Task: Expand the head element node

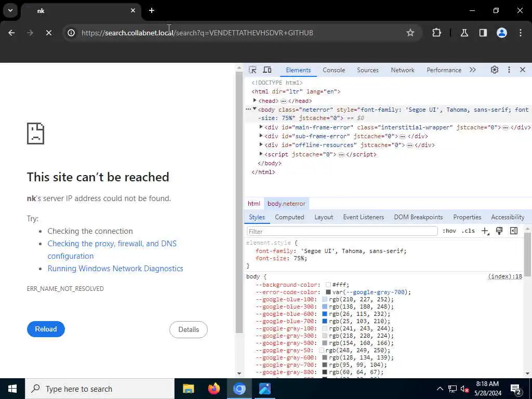Action: coord(255,100)
